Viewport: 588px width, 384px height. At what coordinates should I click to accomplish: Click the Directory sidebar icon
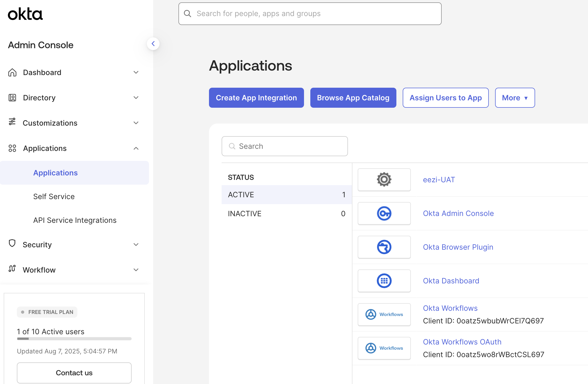pyautogui.click(x=12, y=98)
